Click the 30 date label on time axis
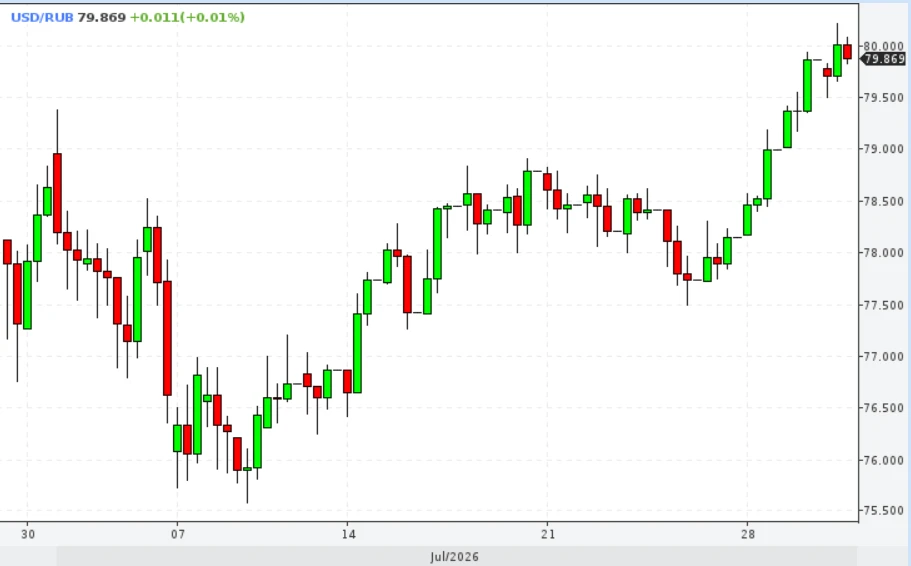The image size is (911, 566). click(27, 534)
